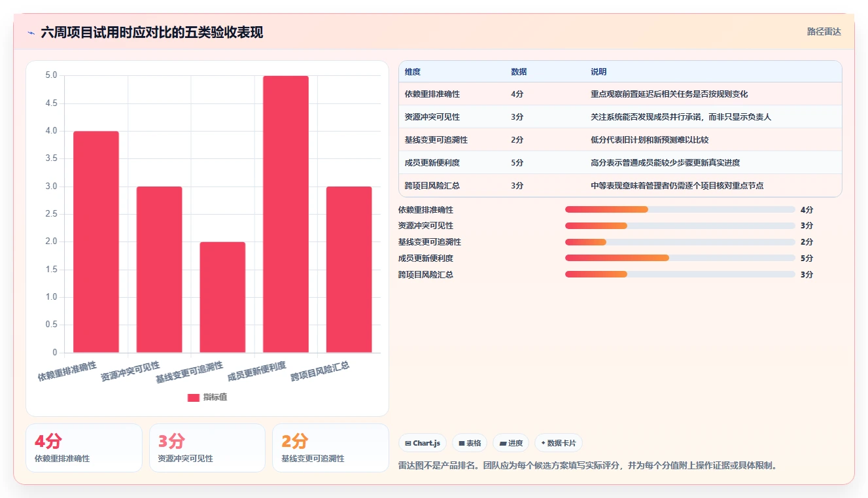Click the 依赖重排准确性 x-axis label on the chart
The height and width of the screenshot is (498, 868).
coord(67,371)
